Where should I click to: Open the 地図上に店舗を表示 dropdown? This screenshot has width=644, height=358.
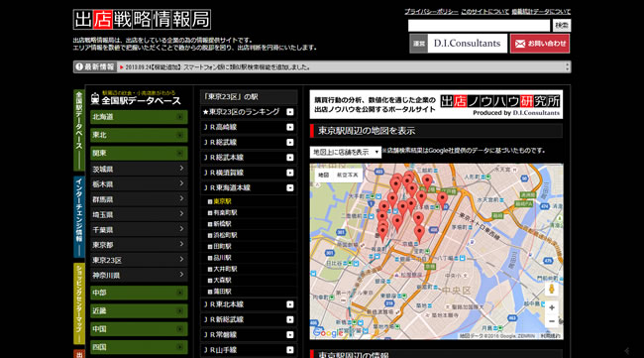point(346,153)
